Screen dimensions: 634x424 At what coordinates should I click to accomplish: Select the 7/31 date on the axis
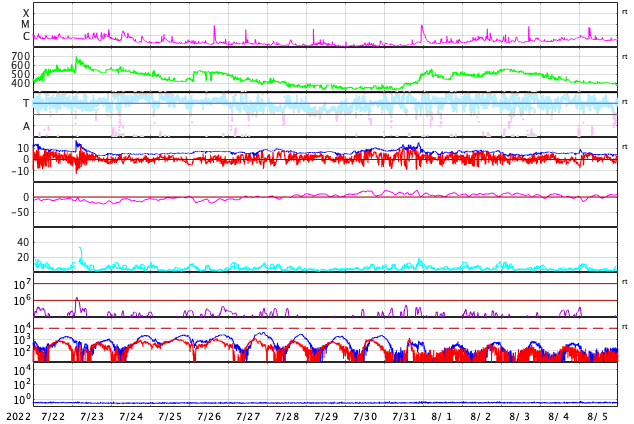pyautogui.click(x=404, y=416)
